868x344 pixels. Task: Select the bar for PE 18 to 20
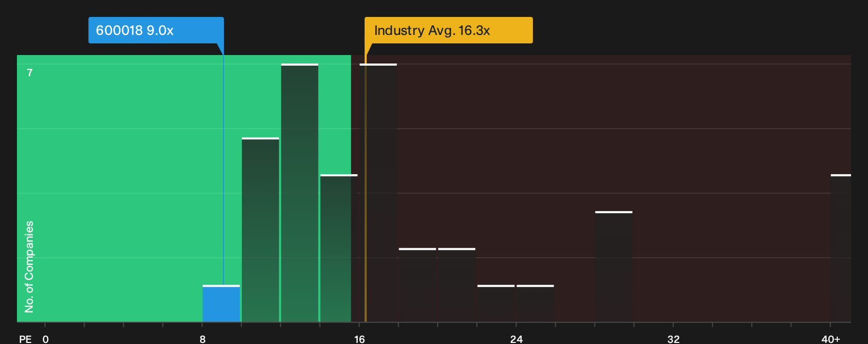point(418,285)
